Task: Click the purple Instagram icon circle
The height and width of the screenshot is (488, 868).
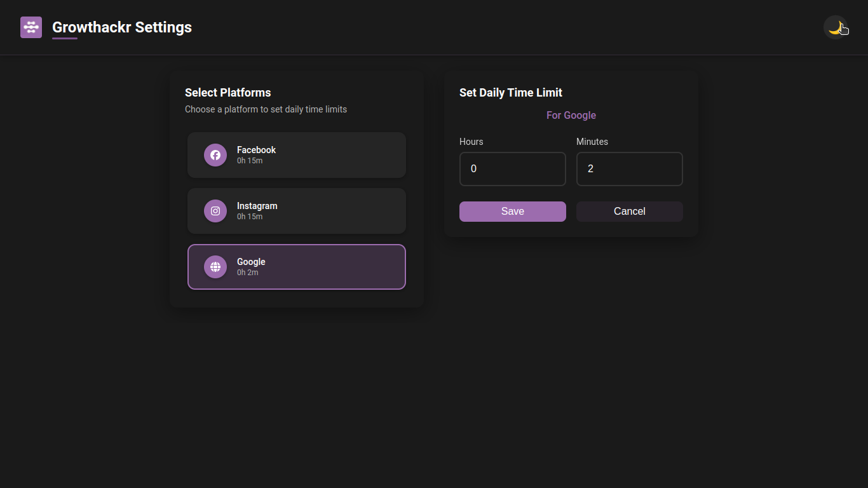Action: (x=215, y=211)
